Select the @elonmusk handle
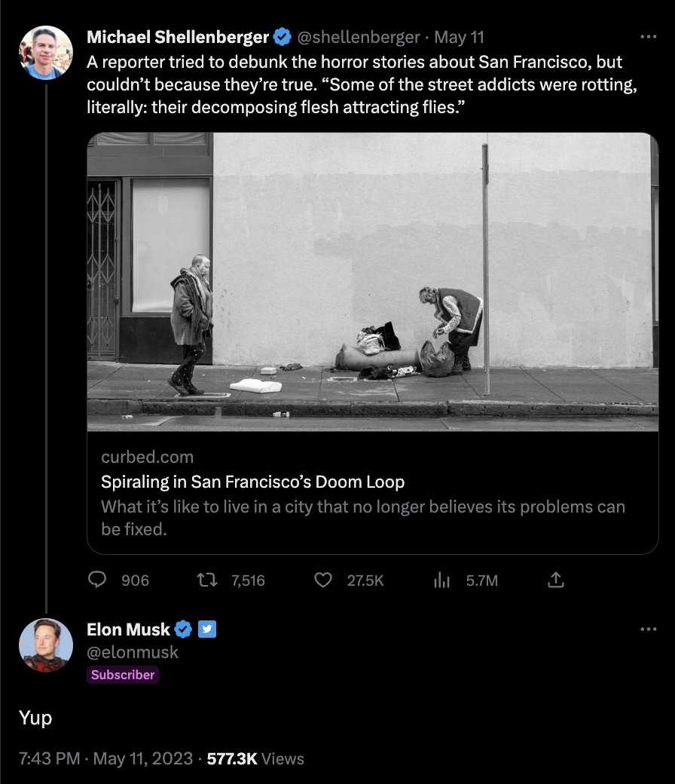This screenshot has height=784, width=675. coord(133,653)
